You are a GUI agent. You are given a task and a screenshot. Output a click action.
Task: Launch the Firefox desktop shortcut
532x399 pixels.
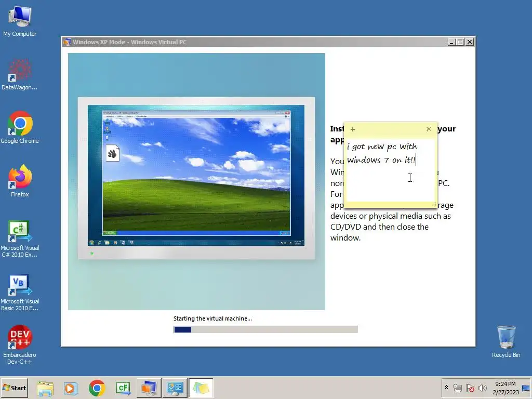20,181
